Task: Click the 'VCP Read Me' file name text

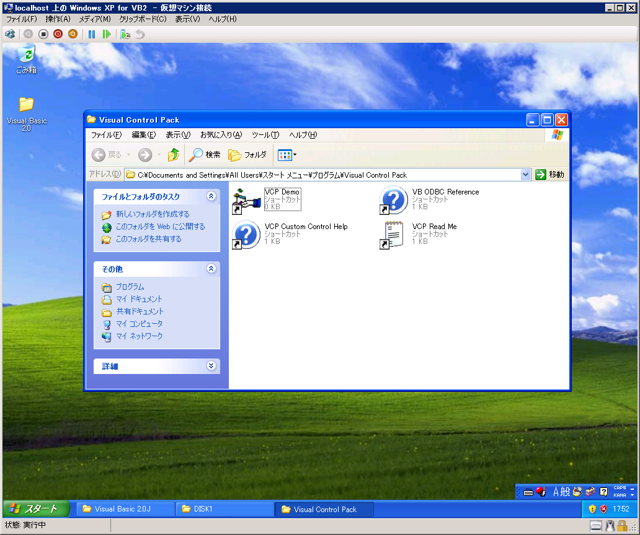Action: [x=434, y=226]
